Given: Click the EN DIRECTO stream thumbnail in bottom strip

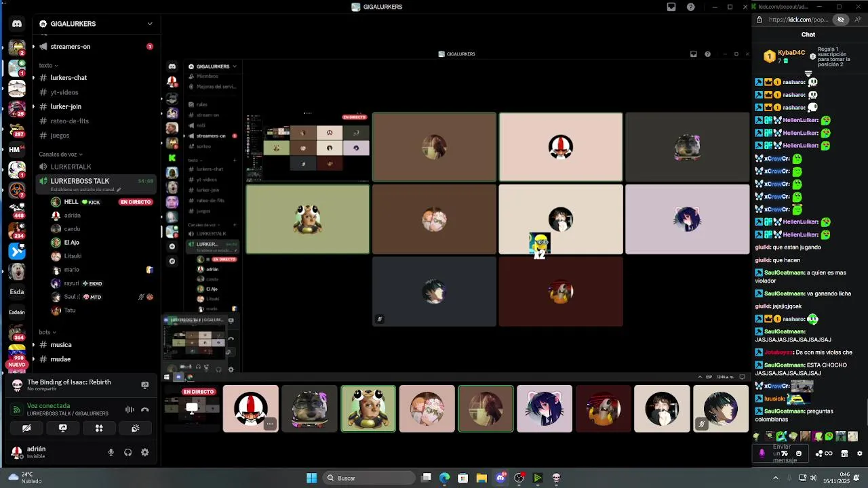Looking at the screenshot, I should pos(193,409).
